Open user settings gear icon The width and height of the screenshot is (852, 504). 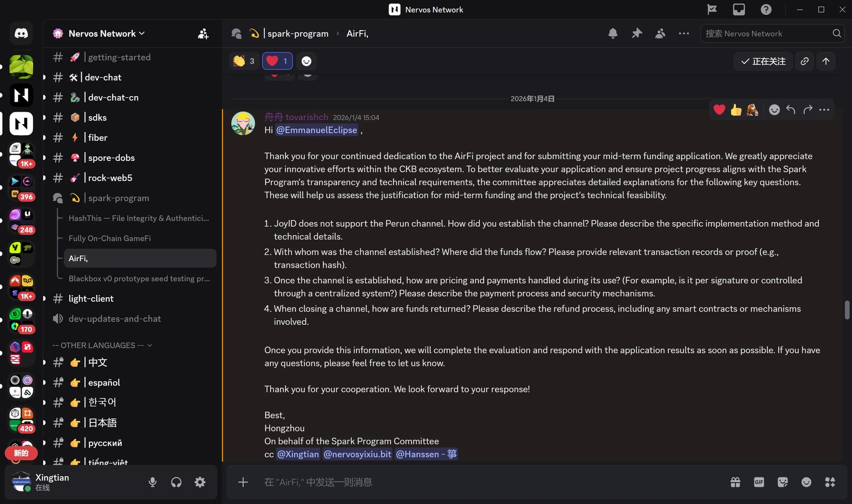[200, 482]
